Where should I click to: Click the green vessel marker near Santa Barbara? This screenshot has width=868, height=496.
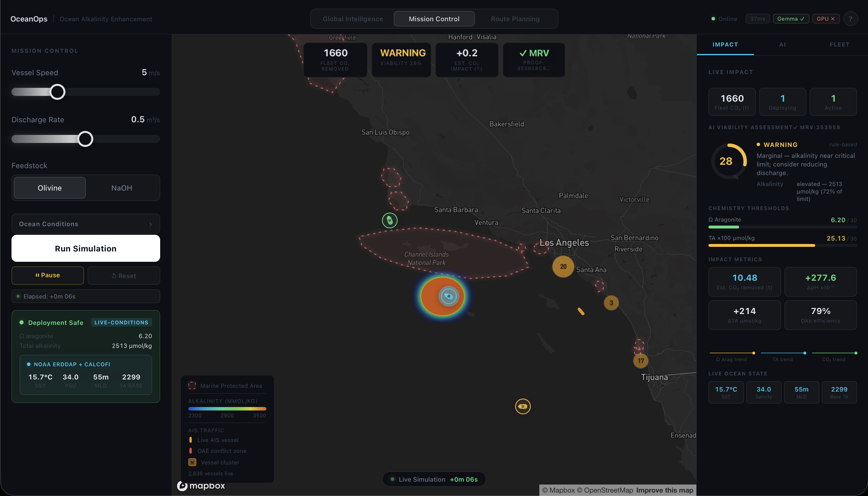pos(390,220)
